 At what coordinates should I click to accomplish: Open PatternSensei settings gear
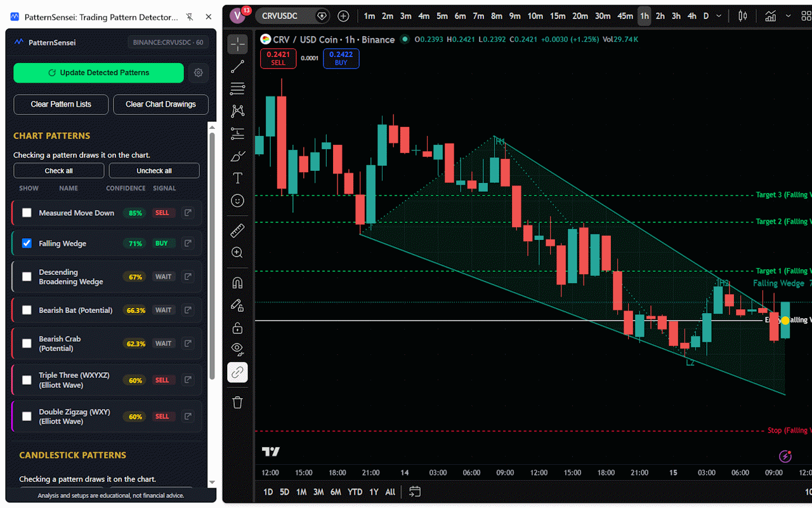tap(198, 73)
